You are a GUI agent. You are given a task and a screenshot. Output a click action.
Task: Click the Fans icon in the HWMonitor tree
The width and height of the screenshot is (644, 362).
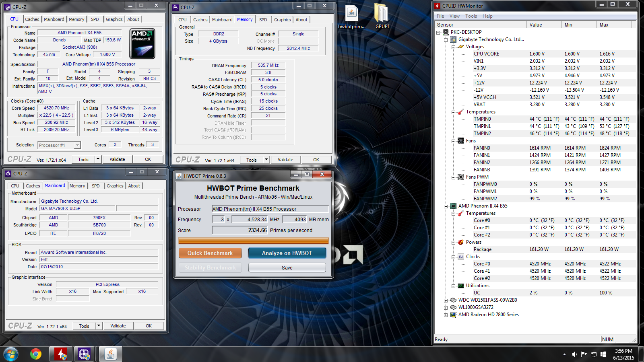point(461,141)
